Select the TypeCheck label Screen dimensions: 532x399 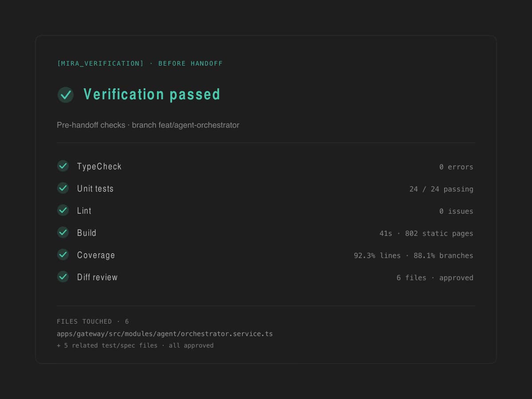(99, 167)
